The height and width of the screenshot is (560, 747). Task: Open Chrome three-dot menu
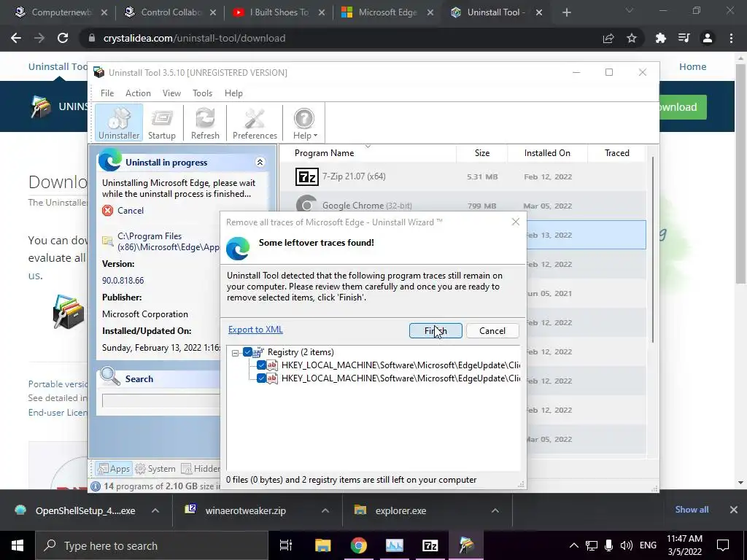point(731,38)
